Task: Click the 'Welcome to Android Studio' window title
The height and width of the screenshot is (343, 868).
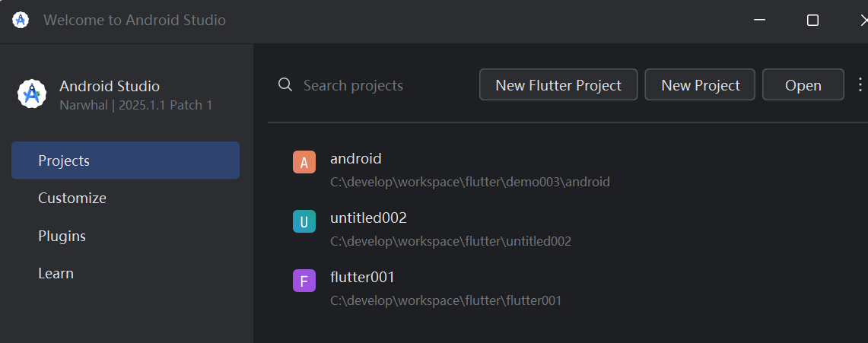Action: [x=135, y=20]
